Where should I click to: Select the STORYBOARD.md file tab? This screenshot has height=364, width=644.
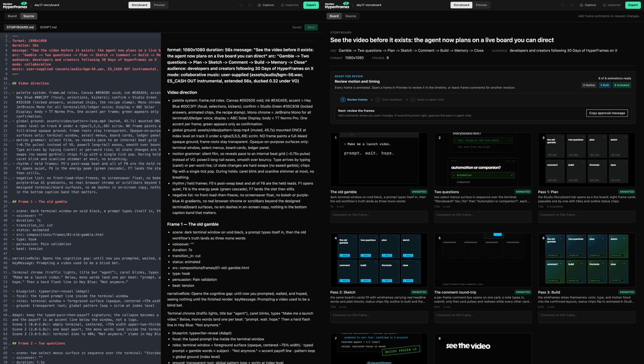pyautogui.click(x=20, y=27)
